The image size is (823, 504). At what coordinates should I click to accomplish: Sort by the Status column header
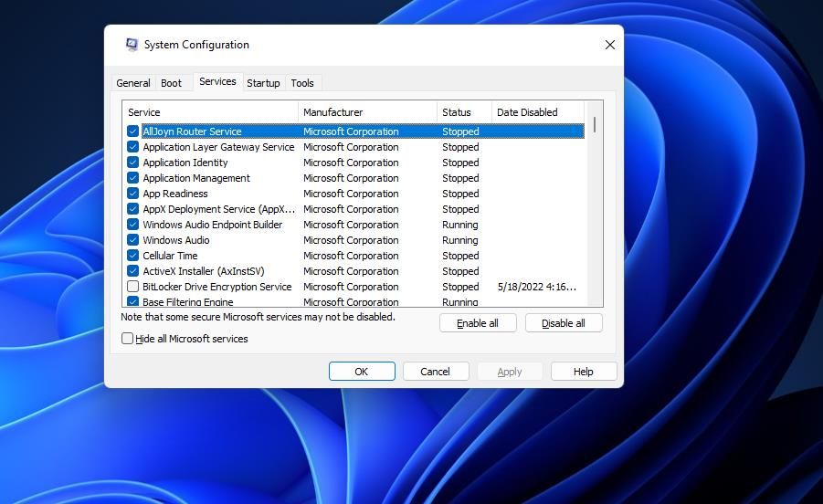pos(464,112)
